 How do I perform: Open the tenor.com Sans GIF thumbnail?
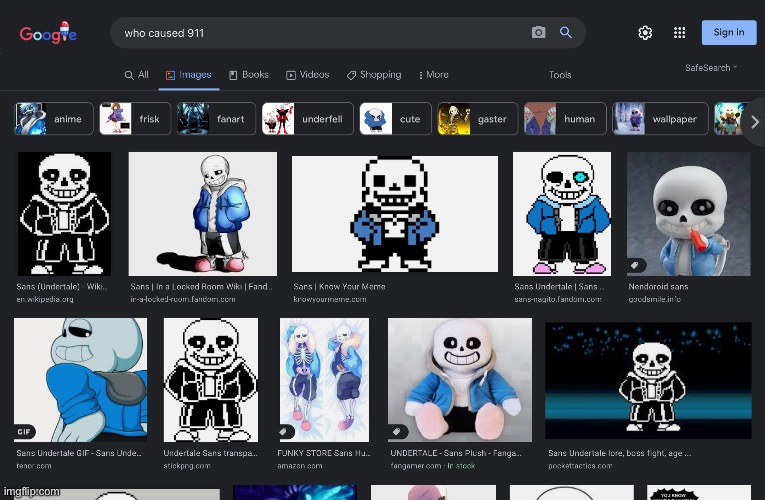tap(81, 380)
